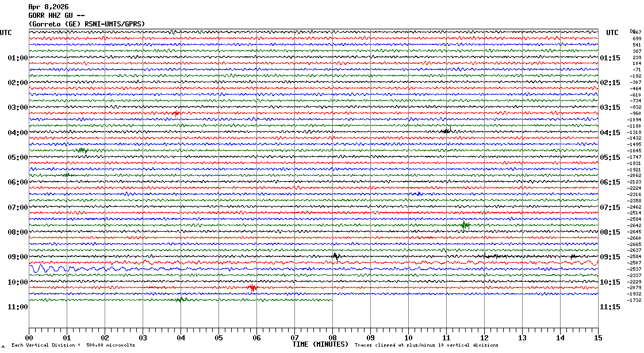Viewport: 644px width, 353px height.
Task: Select the 09:15 time label on right axis
Action: pos(610,257)
